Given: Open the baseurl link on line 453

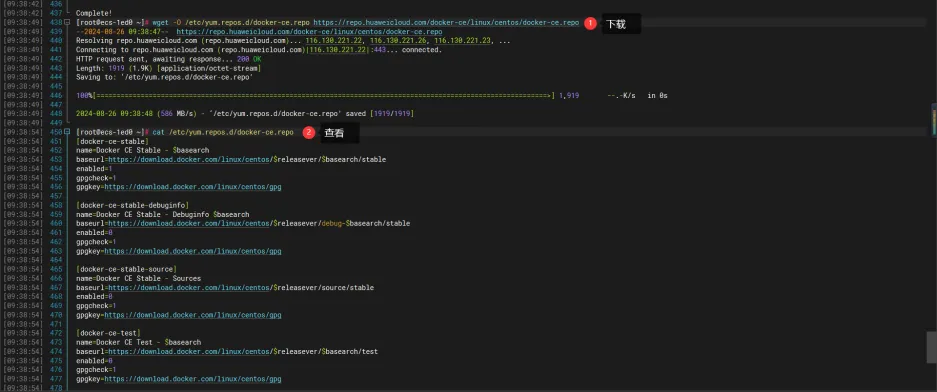Looking at the screenshot, I should [189, 160].
